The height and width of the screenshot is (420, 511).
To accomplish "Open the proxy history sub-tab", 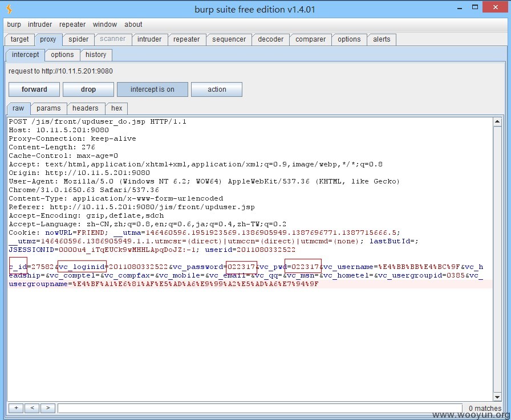I will point(96,55).
